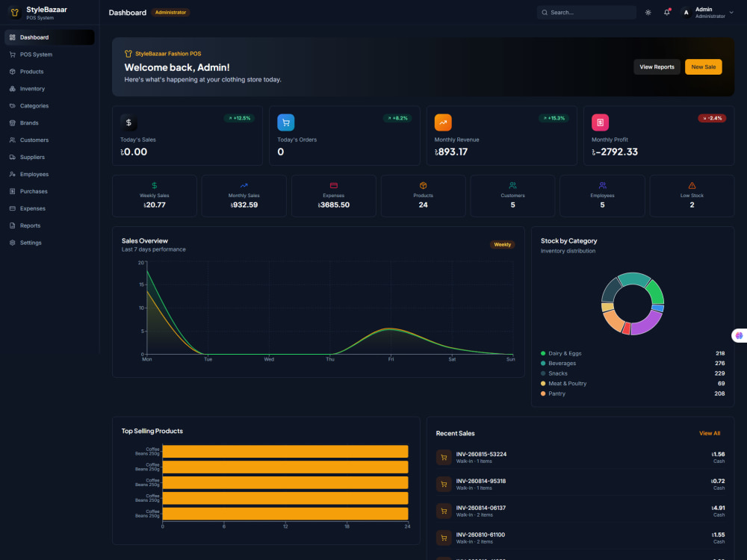
Task: Click the Dairy & Eggs legend dot
Action: coord(543,353)
